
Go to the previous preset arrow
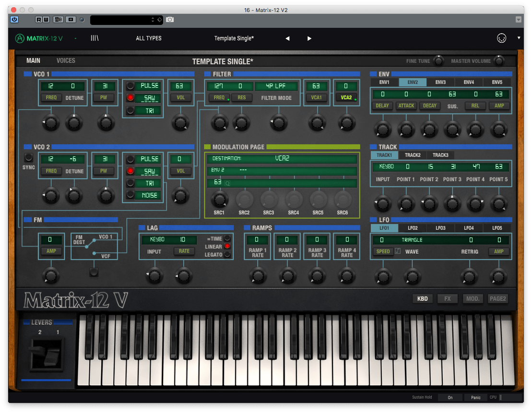[287, 38]
